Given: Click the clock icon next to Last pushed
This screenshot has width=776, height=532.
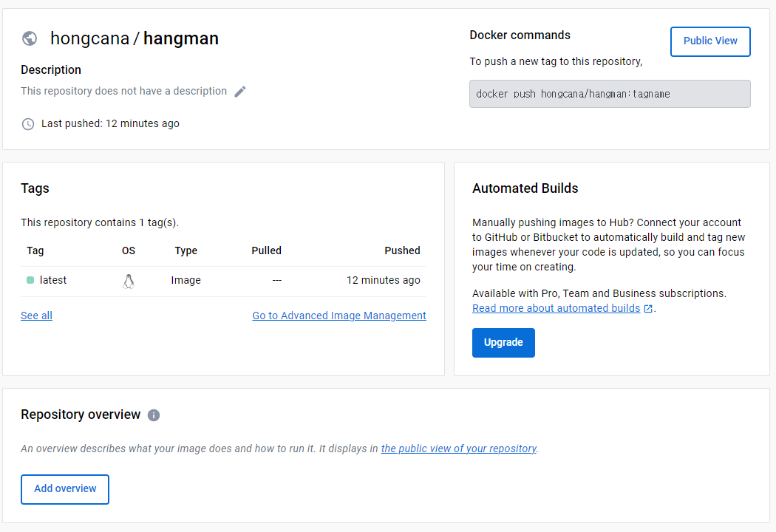Looking at the screenshot, I should click(28, 123).
